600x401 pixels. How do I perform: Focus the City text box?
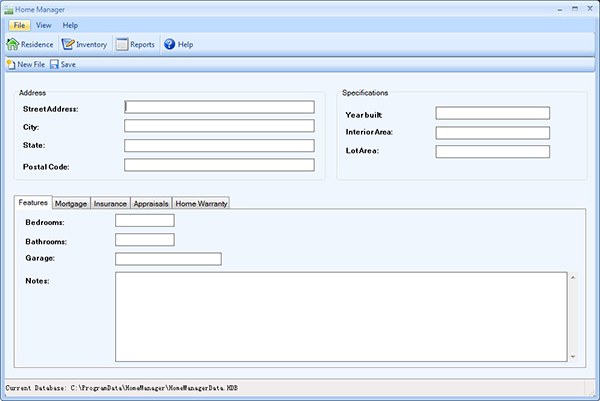point(219,126)
